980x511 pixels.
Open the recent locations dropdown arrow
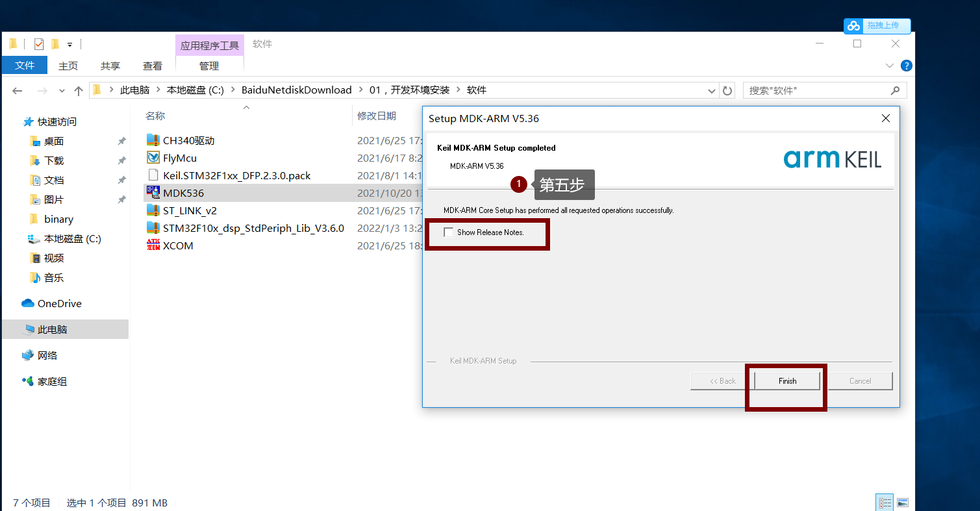point(62,91)
